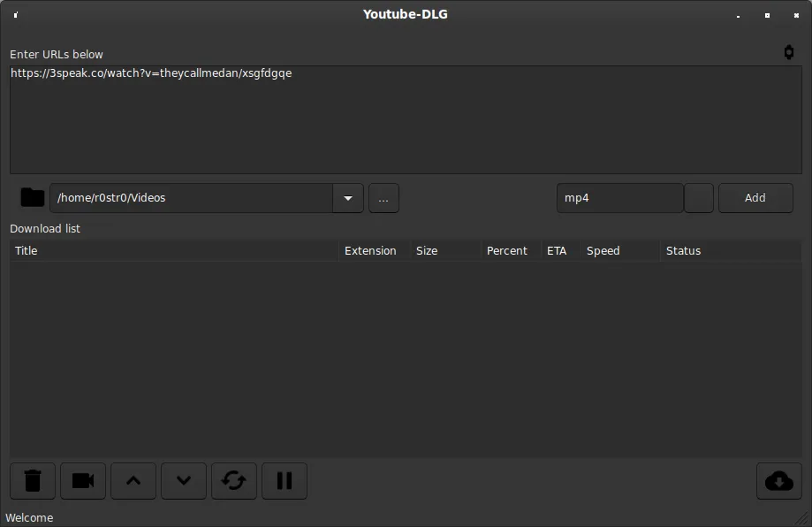The height and width of the screenshot is (527, 812).
Task: Maximize the Youtube-DLG window
Action: pos(767,15)
